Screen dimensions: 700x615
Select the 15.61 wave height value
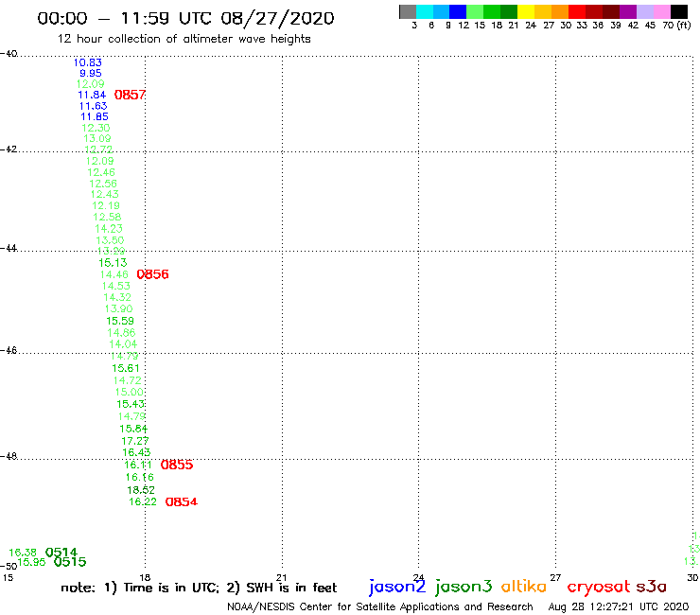[x=126, y=368]
